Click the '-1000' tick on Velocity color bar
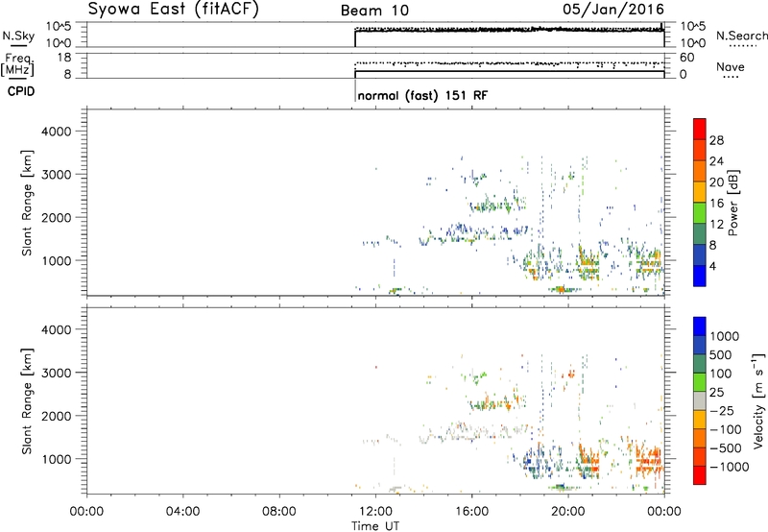 coord(730,467)
